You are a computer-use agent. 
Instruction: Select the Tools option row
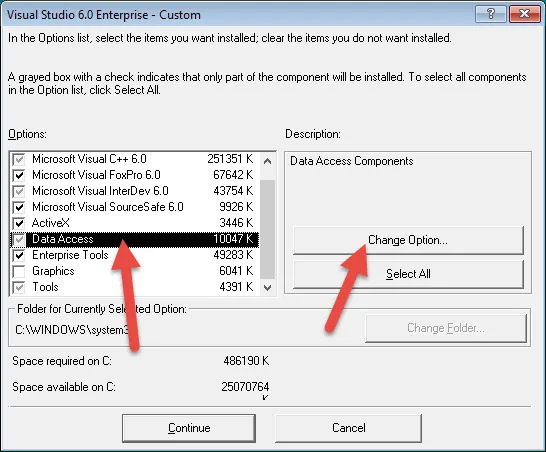coord(135,287)
